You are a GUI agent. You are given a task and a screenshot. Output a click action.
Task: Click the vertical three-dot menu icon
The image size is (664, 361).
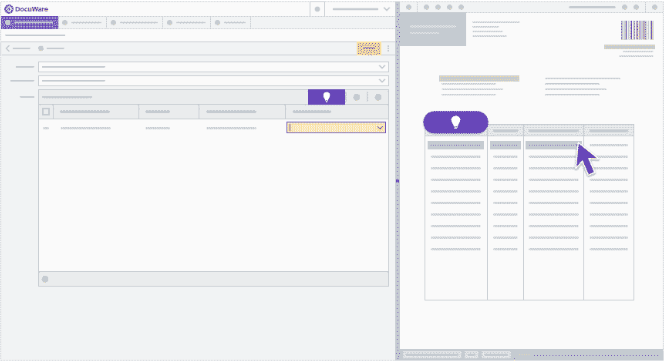pyautogui.click(x=388, y=49)
